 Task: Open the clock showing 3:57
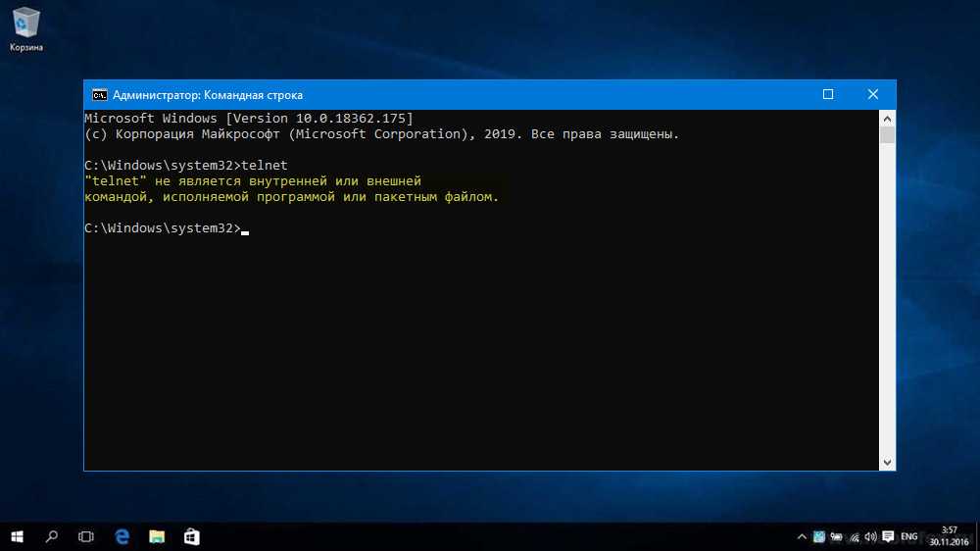click(949, 536)
